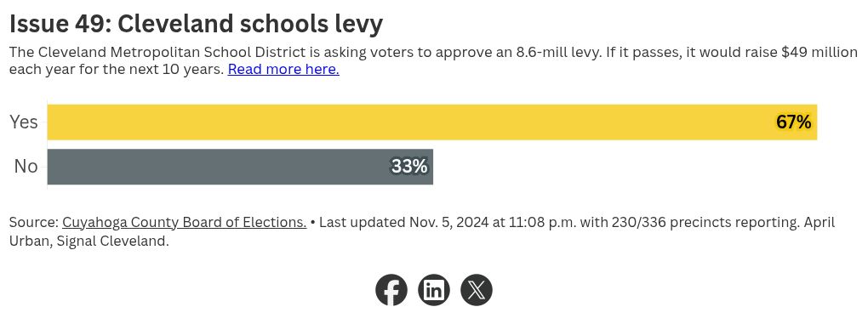This screenshot has width=868, height=324.
Task: Select the 67% value label
Action: (793, 122)
